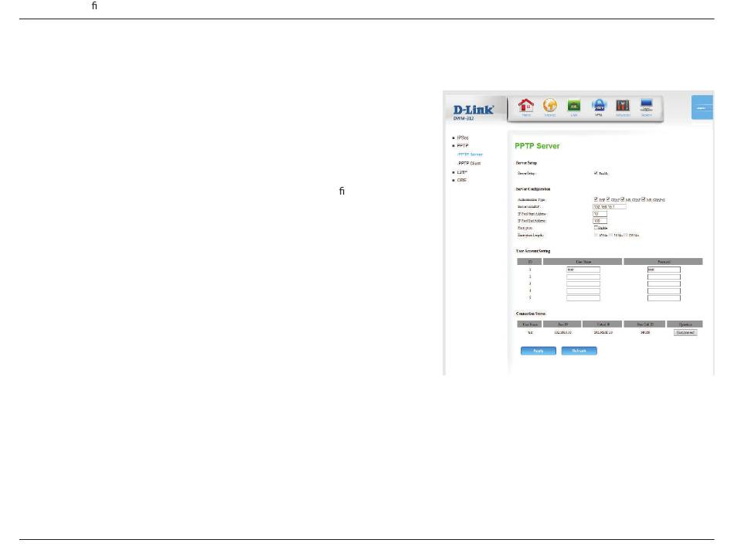Open the Home icon in top navigation
Image resolution: width=734 pixels, height=560 pixels.
coord(526,107)
